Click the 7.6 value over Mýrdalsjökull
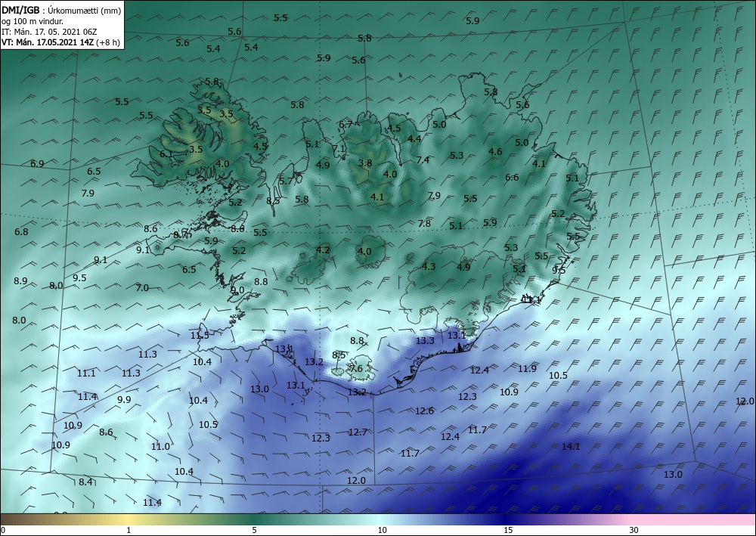Image resolution: width=756 pixels, height=536 pixels. click(x=356, y=369)
